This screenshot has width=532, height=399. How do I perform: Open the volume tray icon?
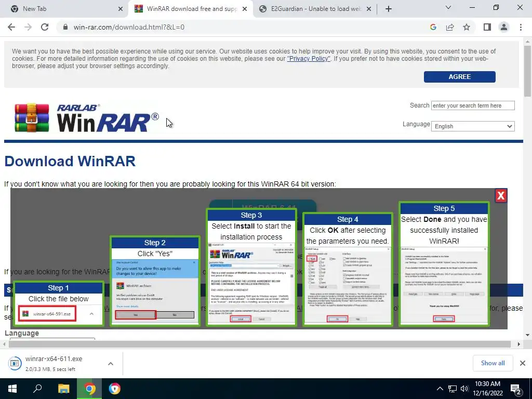click(x=464, y=389)
